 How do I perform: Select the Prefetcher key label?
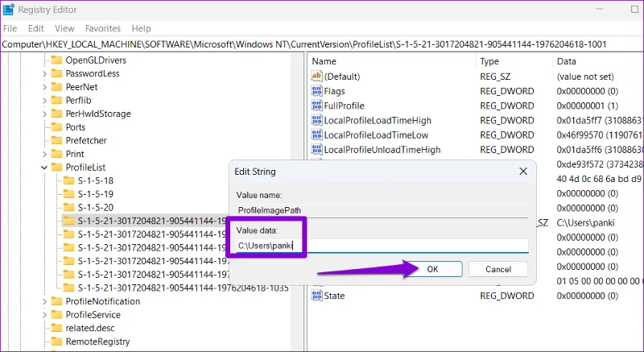86,140
